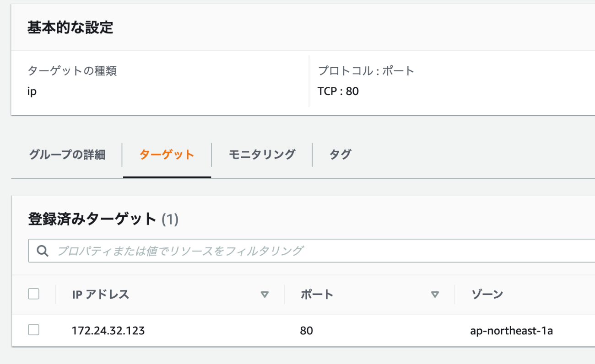
Task: Click the ゾーン column header
Action: click(x=487, y=294)
